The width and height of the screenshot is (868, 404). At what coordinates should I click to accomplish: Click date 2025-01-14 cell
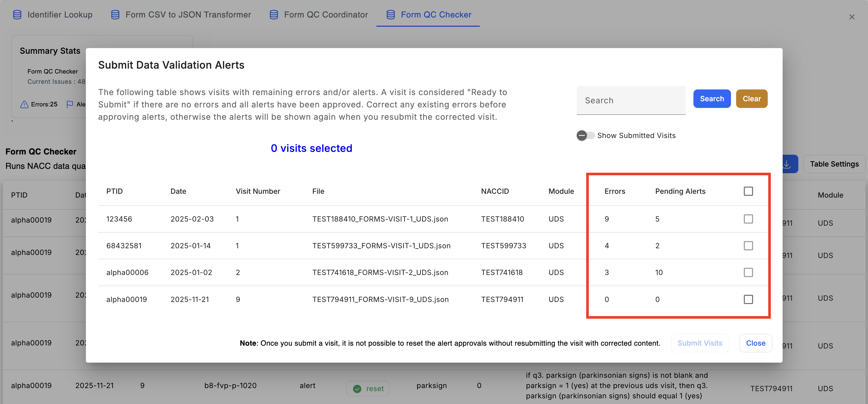[190, 246]
